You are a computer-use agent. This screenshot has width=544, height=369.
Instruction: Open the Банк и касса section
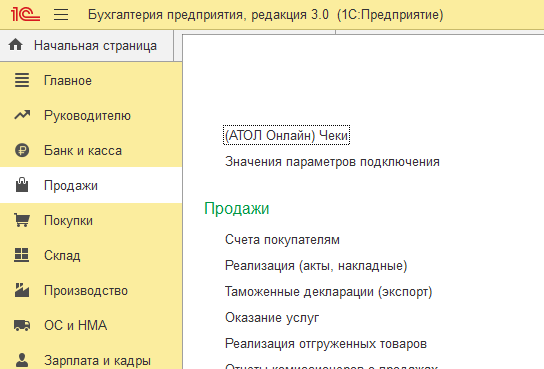(91, 150)
